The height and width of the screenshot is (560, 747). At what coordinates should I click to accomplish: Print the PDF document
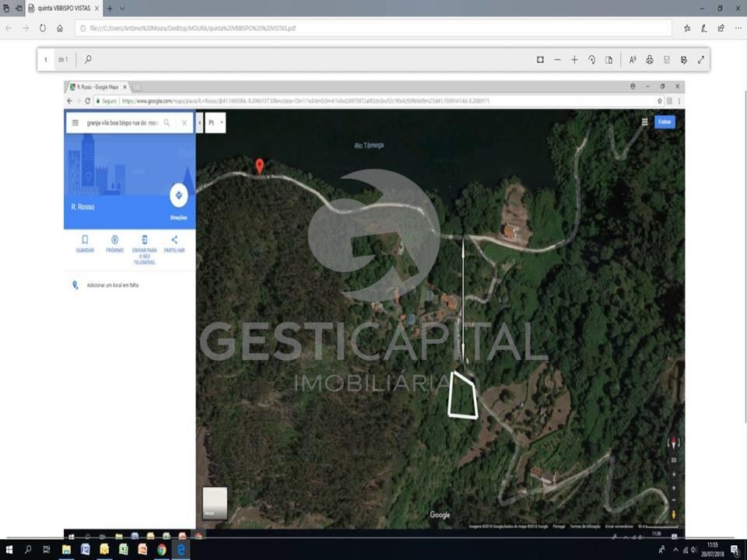(650, 60)
